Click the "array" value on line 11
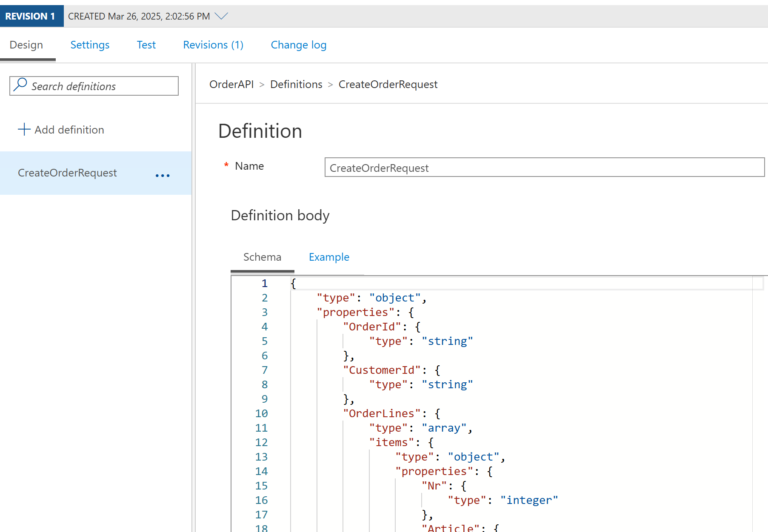This screenshot has height=532, width=768. coord(444,428)
